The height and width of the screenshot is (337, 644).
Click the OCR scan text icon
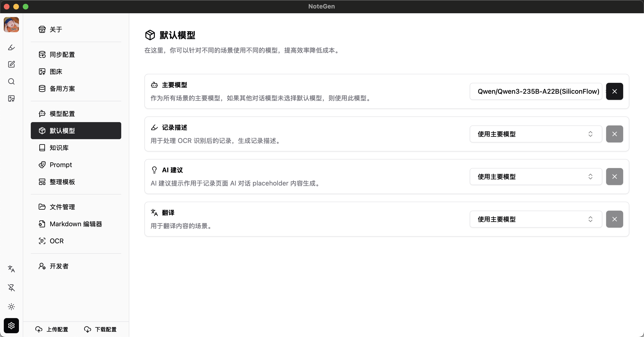(x=42, y=241)
